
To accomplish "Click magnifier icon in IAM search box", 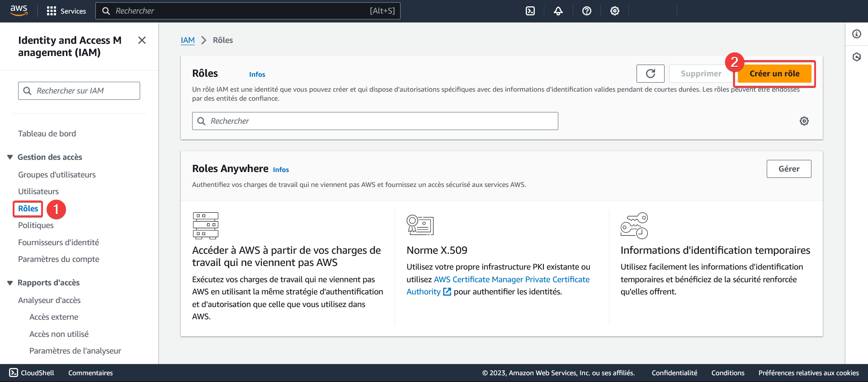I will pos(27,91).
